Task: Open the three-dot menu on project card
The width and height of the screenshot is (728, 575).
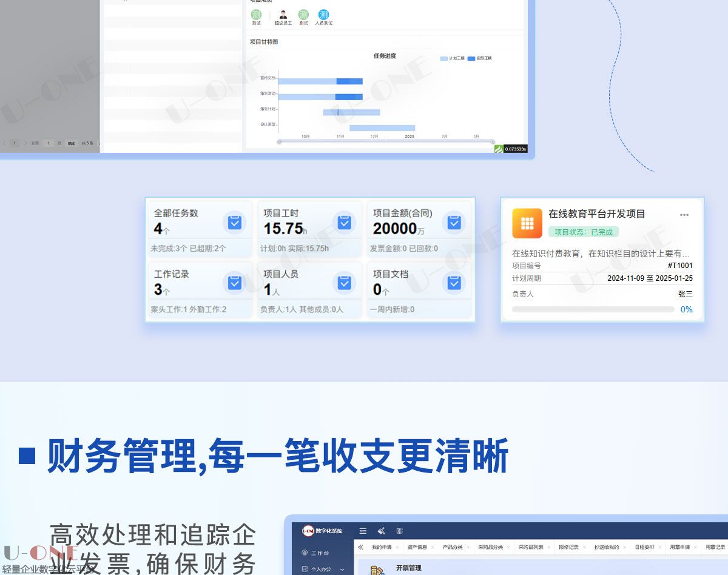Action: click(x=684, y=215)
